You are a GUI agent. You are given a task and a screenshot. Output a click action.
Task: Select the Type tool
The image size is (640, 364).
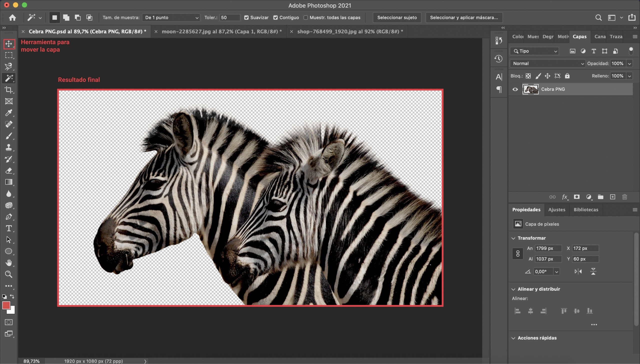pos(9,228)
